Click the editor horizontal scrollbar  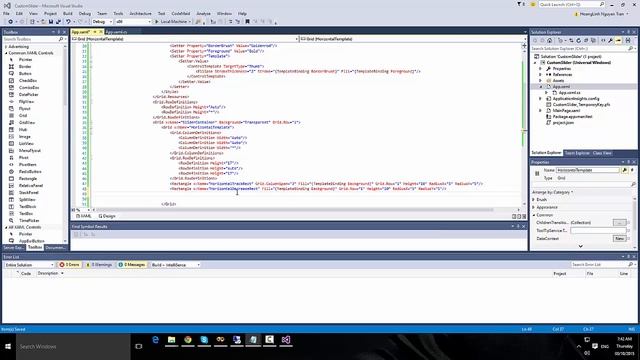294,210
